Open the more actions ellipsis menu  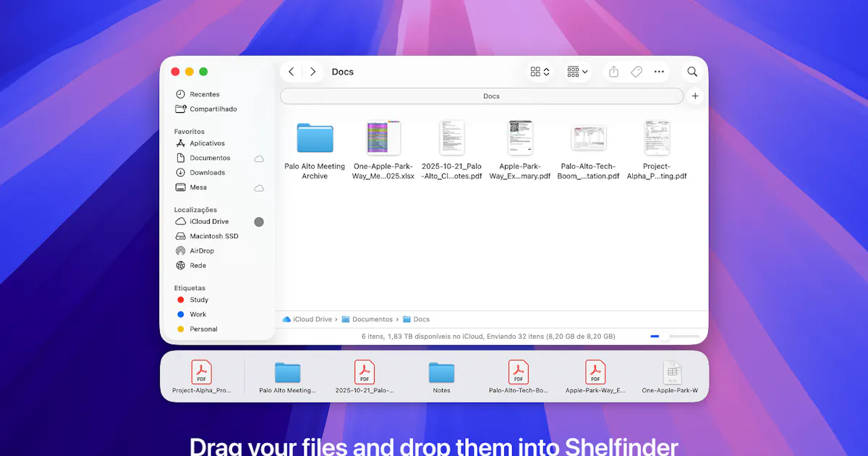pyautogui.click(x=659, y=72)
